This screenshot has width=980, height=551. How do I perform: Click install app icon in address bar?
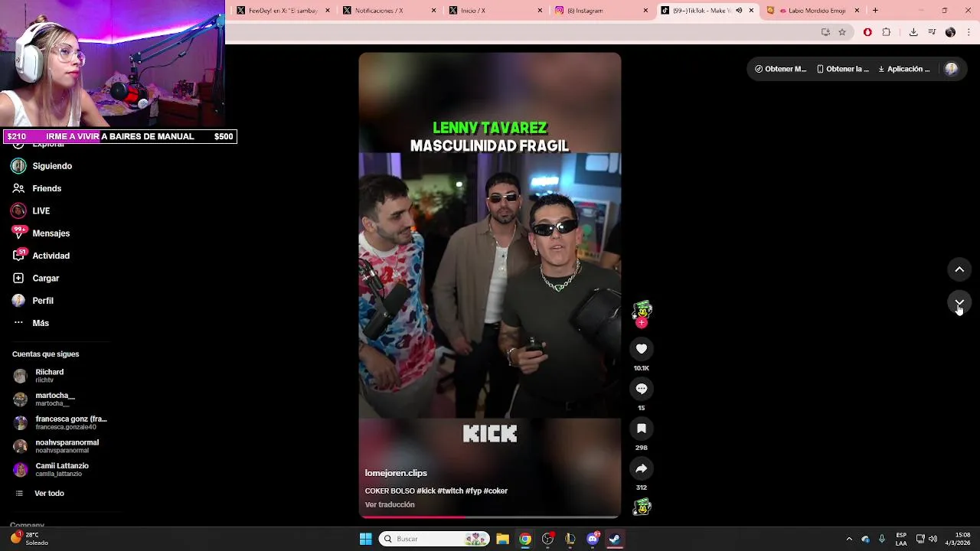825,32
